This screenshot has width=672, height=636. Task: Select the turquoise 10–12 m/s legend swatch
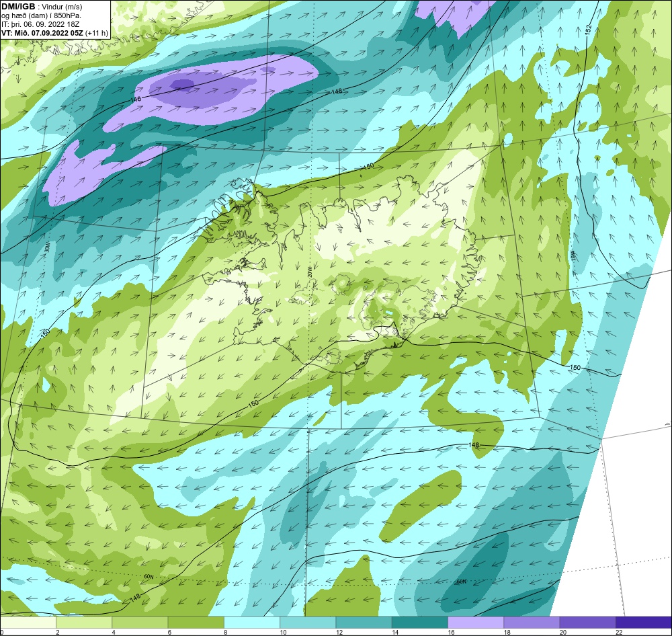pos(308,622)
